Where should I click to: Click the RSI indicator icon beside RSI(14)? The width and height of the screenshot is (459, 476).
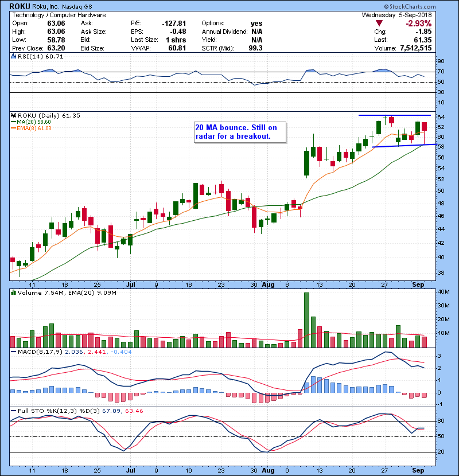pyautogui.click(x=13, y=56)
